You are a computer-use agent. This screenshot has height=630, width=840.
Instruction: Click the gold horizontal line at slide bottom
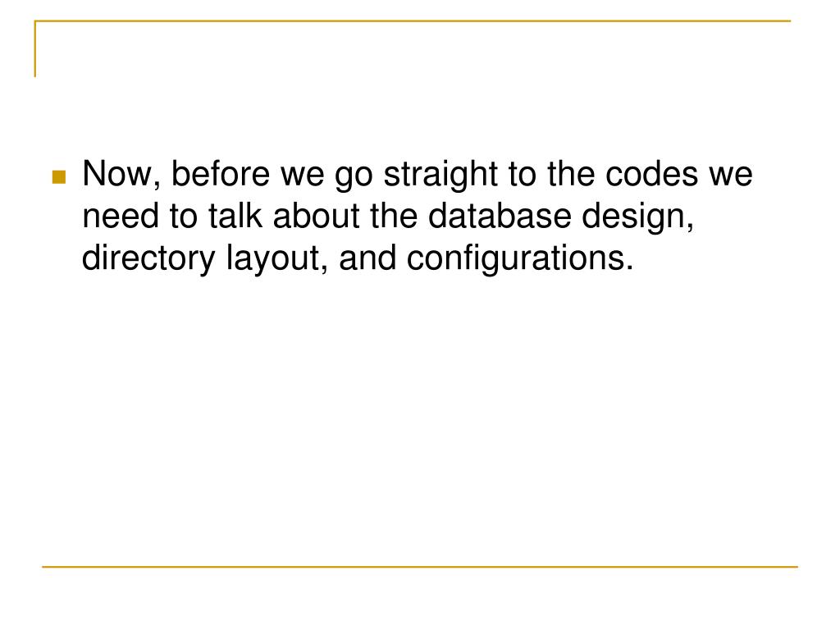click(420, 566)
